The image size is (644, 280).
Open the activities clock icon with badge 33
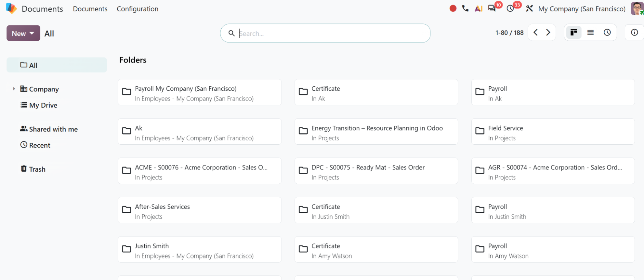[510, 8]
